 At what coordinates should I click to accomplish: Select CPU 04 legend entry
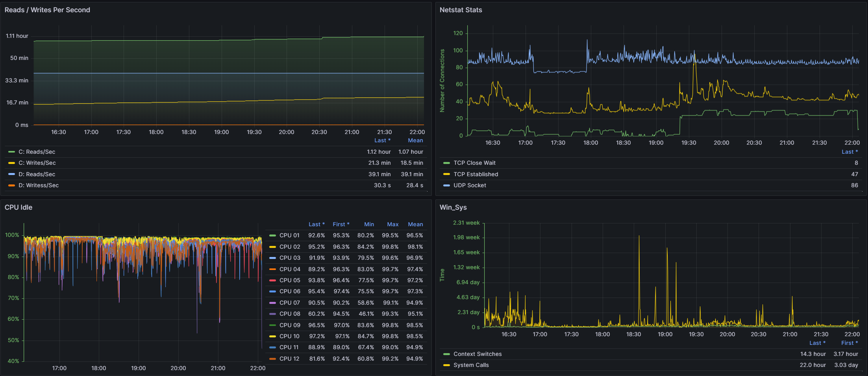click(x=290, y=269)
